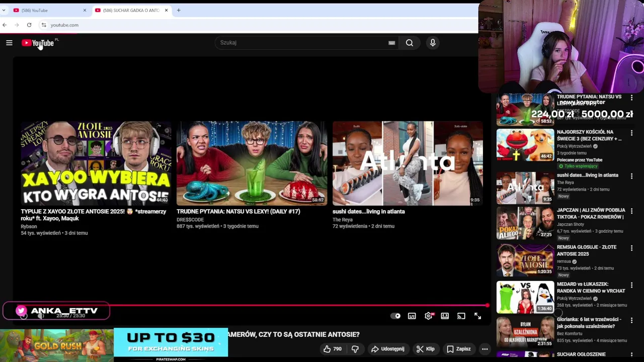Open options for NAJGORSZY KOŚCIÓŁ sidebar video
This screenshot has height=362, width=644.
(x=631, y=133)
